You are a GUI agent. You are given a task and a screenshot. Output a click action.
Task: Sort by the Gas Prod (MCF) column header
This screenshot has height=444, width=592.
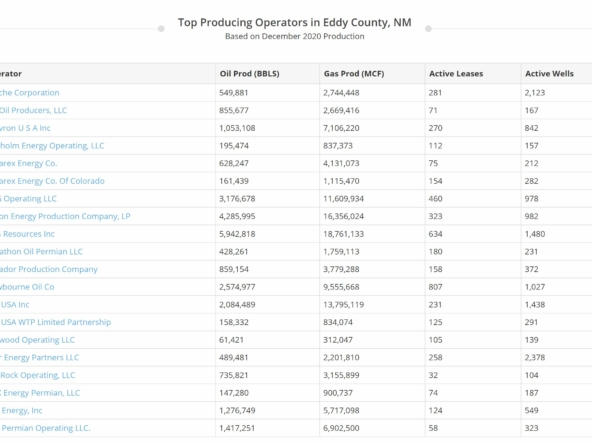[354, 74]
